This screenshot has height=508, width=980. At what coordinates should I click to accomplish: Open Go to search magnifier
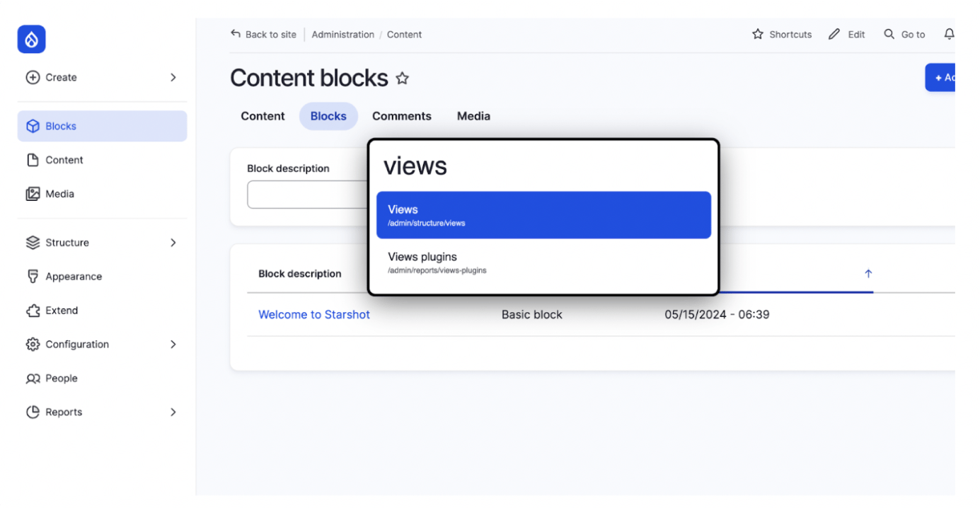889,34
